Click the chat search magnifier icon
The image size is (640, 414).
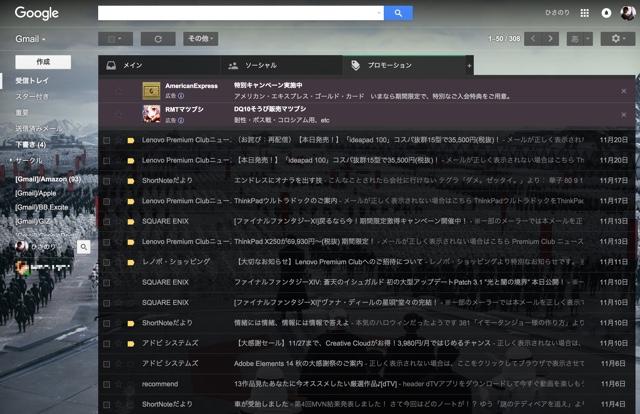pos(84,247)
